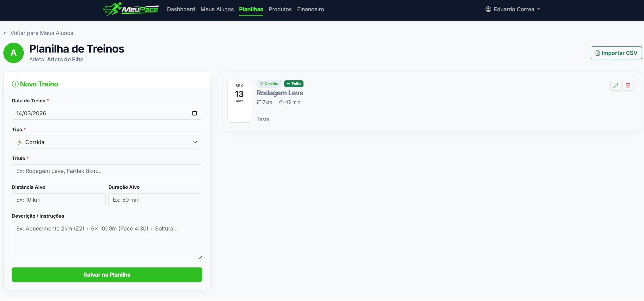Switch to the Financeiro section
This screenshot has width=644, height=301.
pos(310,9)
